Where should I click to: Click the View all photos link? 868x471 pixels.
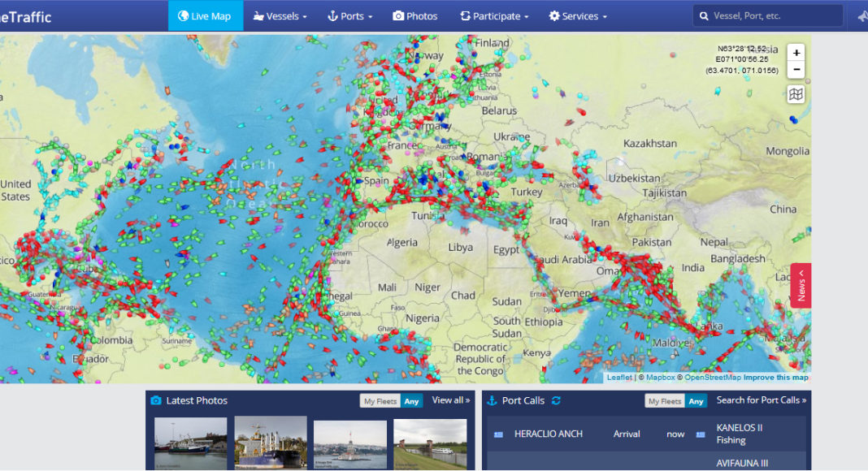tap(451, 400)
